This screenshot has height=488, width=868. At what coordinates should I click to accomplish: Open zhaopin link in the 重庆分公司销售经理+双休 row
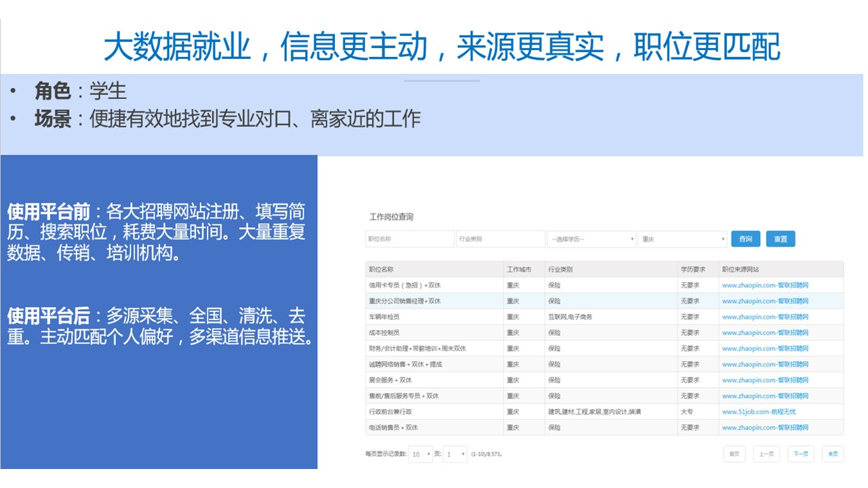click(x=765, y=301)
